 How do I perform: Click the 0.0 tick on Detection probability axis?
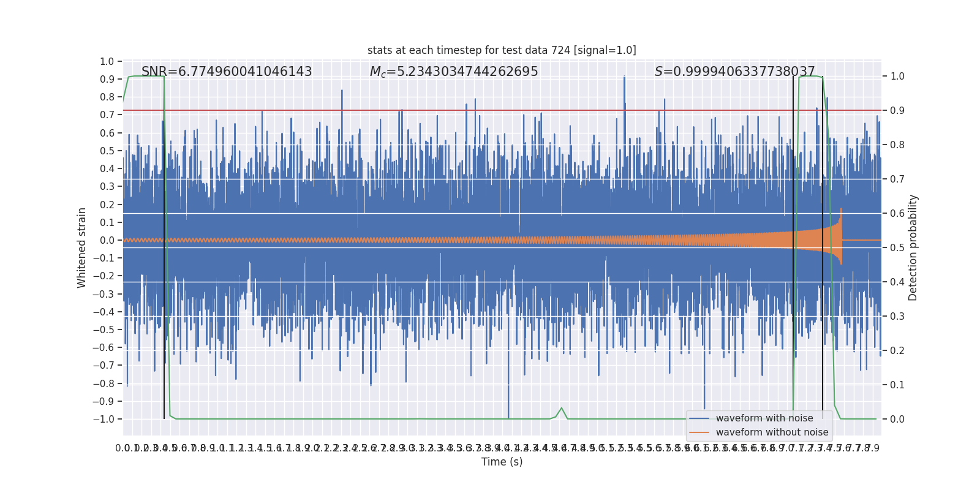point(897,420)
